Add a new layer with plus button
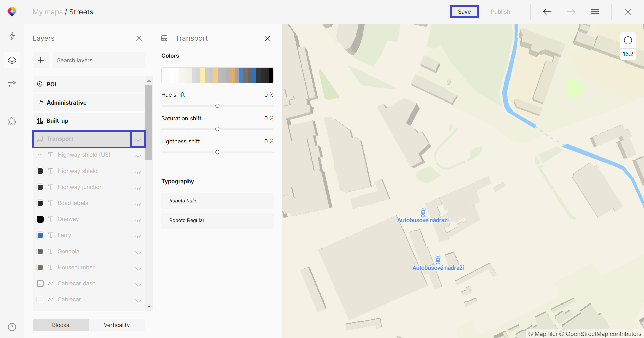The height and width of the screenshot is (338, 644). coord(41,60)
